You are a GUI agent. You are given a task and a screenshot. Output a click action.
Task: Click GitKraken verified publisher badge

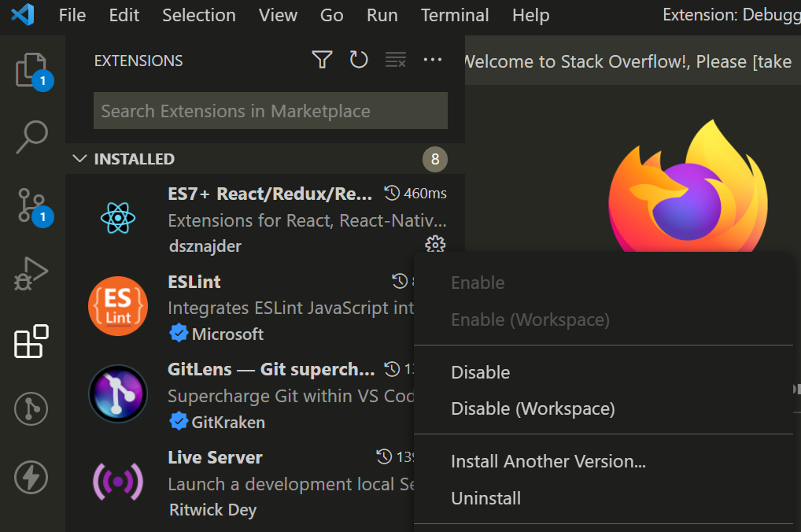coord(179,422)
